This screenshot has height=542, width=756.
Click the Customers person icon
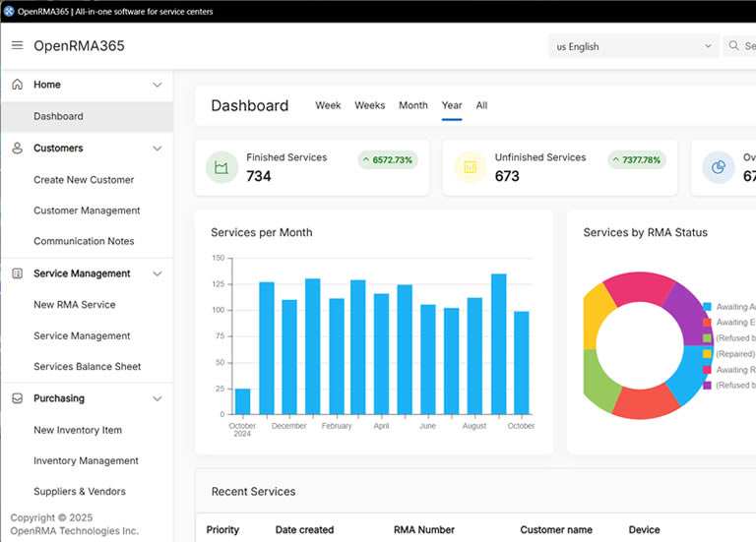17,149
